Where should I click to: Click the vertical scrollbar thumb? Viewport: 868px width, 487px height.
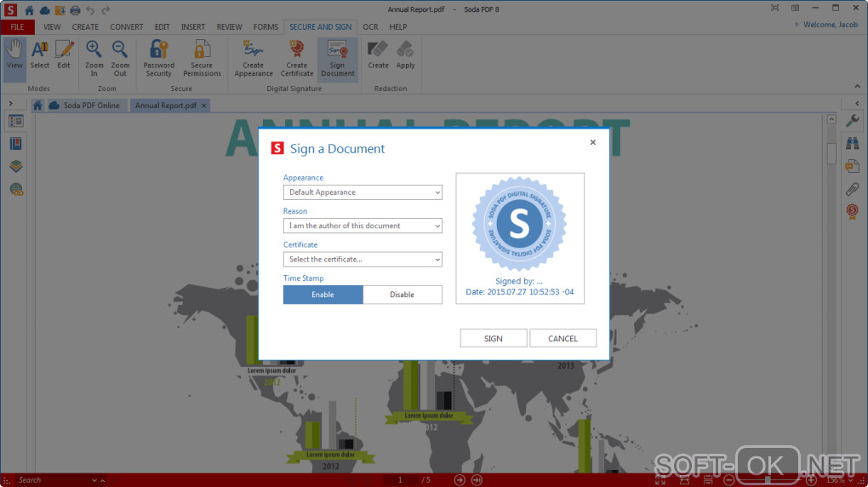(831, 153)
